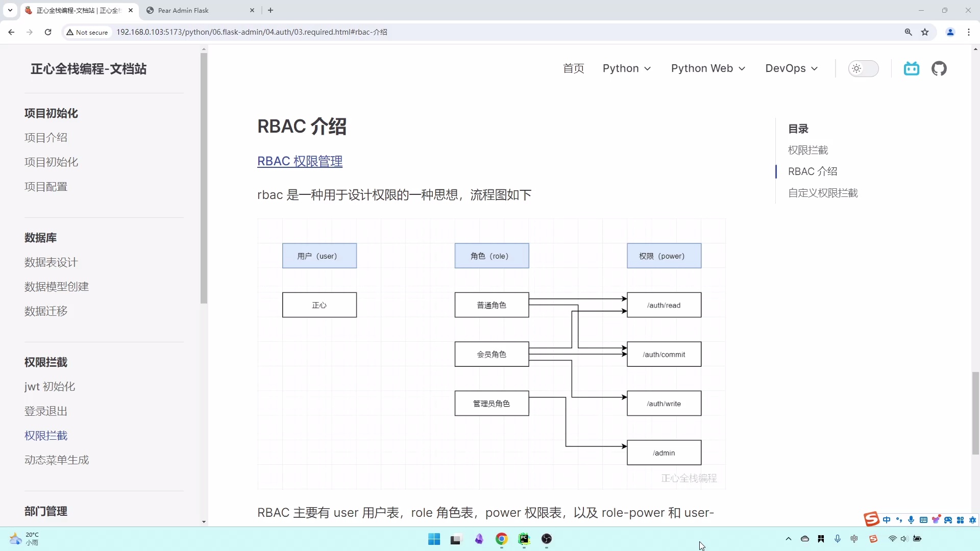Open the RBAC 权限管理 link
The width and height of the screenshot is (980, 551).
300,161
